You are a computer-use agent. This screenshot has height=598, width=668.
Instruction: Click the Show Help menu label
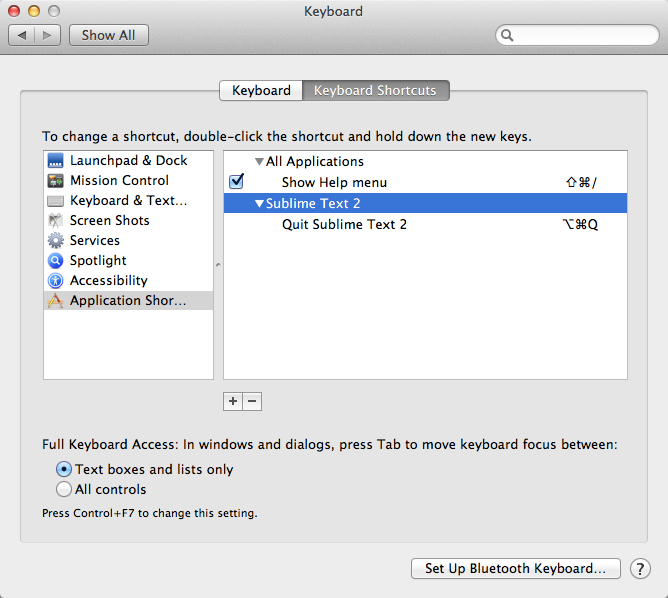click(x=334, y=183)
